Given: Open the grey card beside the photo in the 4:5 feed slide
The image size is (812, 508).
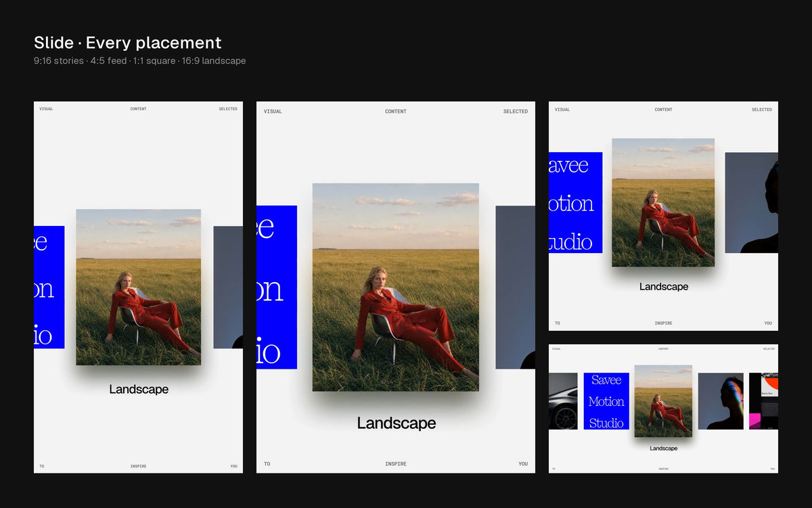Looking at the screenshot, I should pos(515,287).
